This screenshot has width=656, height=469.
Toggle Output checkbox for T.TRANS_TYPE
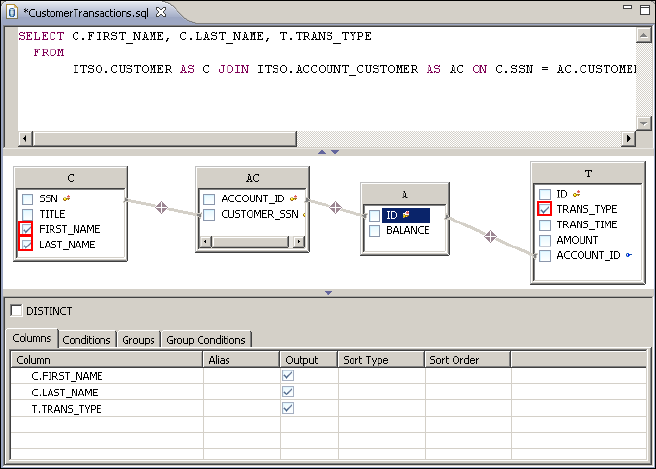point(288,408)
